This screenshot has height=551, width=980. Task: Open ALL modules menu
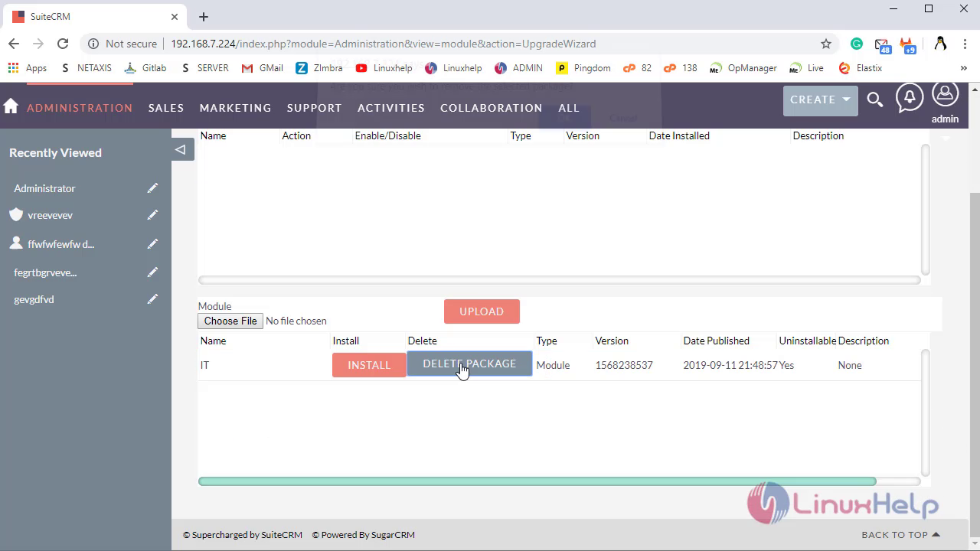pyautogui.click(x=569, y=108)
